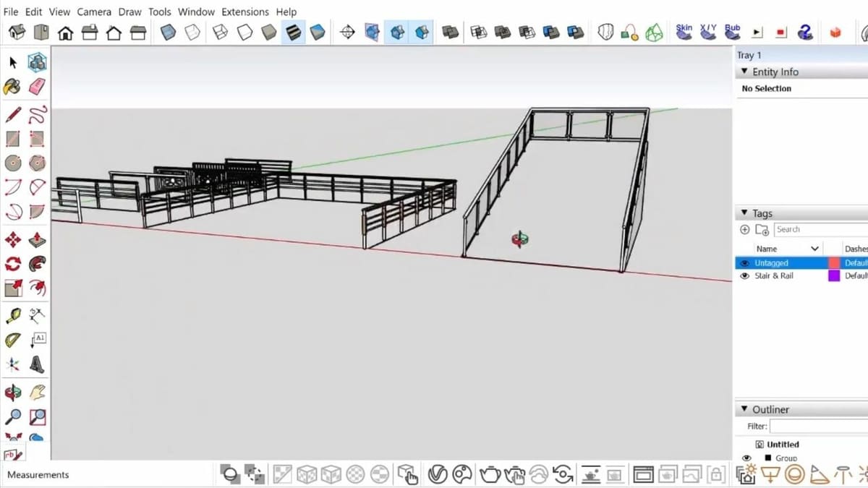Toggle visibility of Group in Outliner
This screenshot has height=488, width=868.
[746, 458]
